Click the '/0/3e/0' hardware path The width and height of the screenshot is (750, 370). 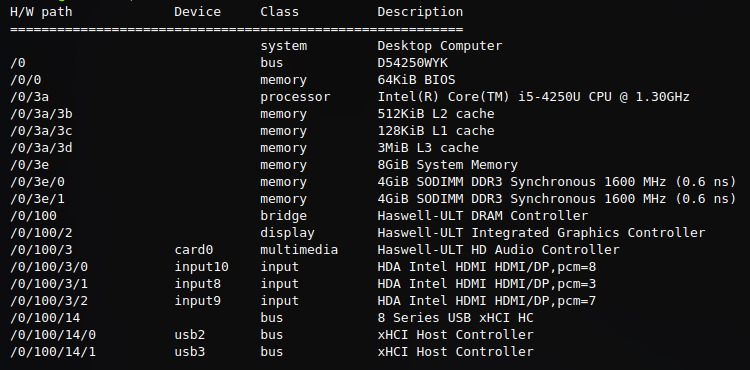pyautogui.click(x=37, y=182)
